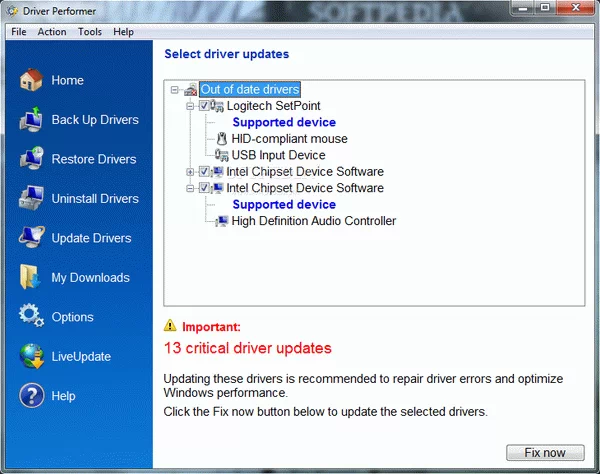
Task: Select the Out of date drivers root item
Action: (x=250, y=90)
